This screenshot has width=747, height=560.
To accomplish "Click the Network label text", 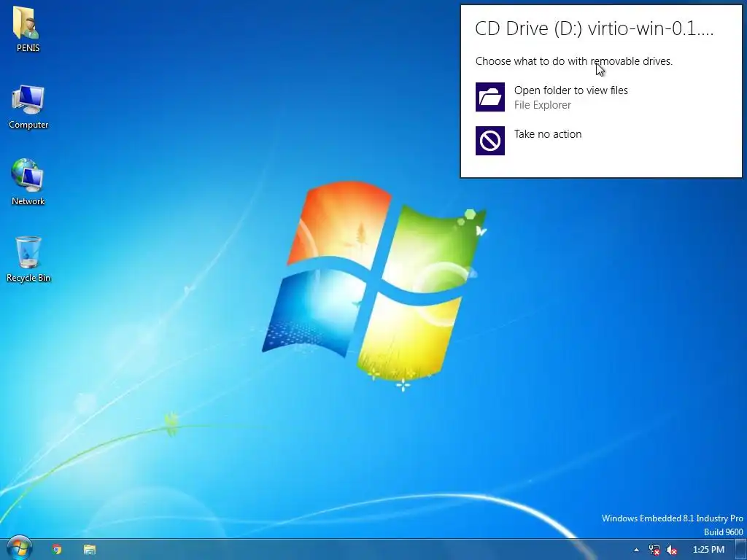I will (28, 201).
